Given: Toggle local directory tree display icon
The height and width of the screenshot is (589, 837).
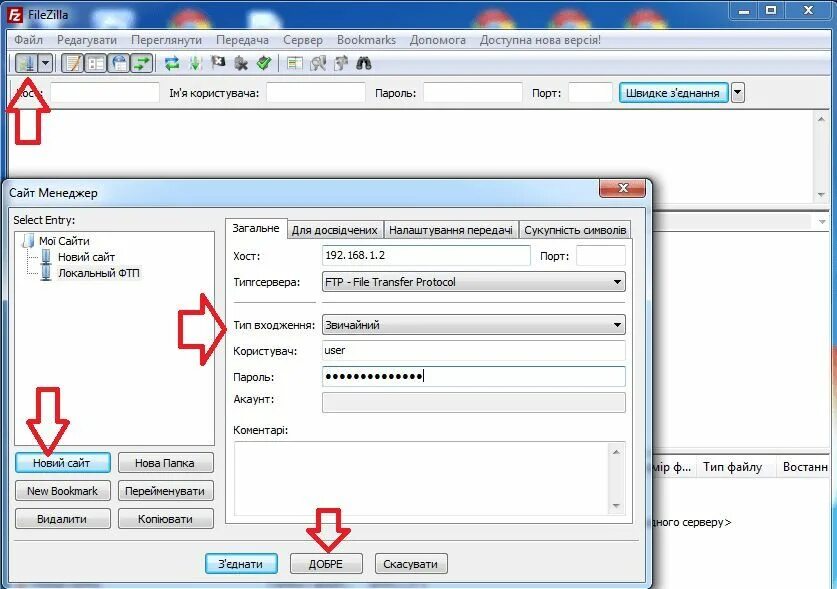Looking at the screenshot, I should tap(96, 64).
